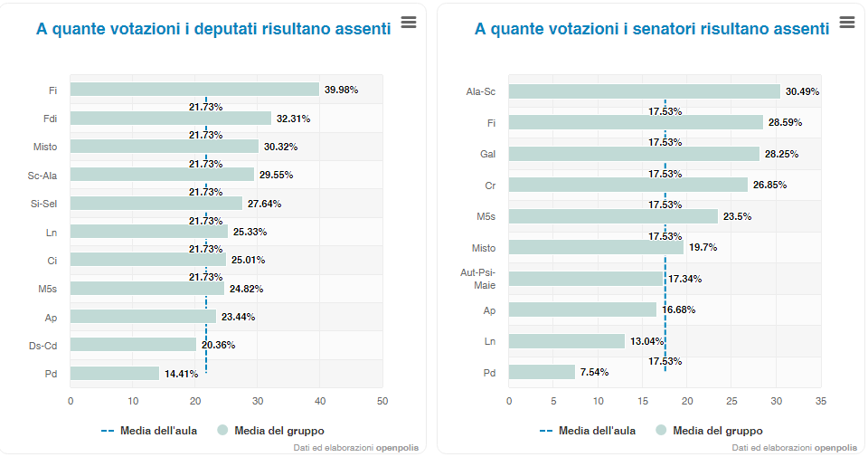Select the Pd bar in deputati chart
Screen dimensions: 868x457
tap(115, 373)
